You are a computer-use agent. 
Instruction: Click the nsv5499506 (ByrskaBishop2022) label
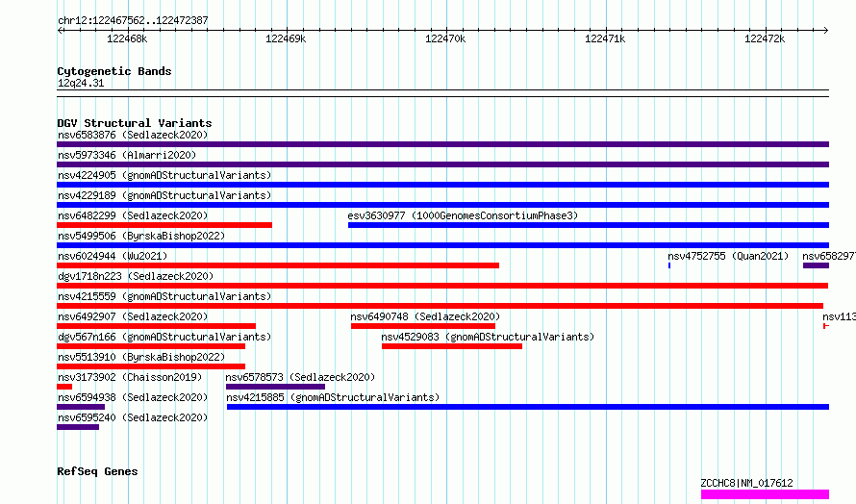tap(141, 236)
